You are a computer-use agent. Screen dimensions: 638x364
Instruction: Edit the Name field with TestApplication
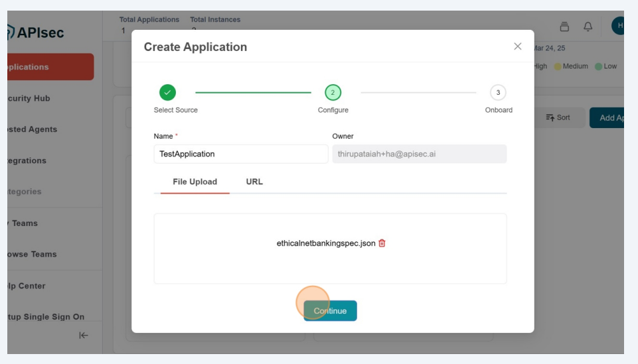[241, 154]
